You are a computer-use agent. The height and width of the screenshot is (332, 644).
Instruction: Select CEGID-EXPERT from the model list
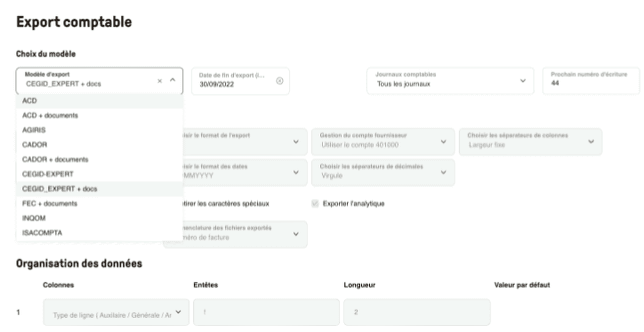pyautogui.click(x=48, y=174)
